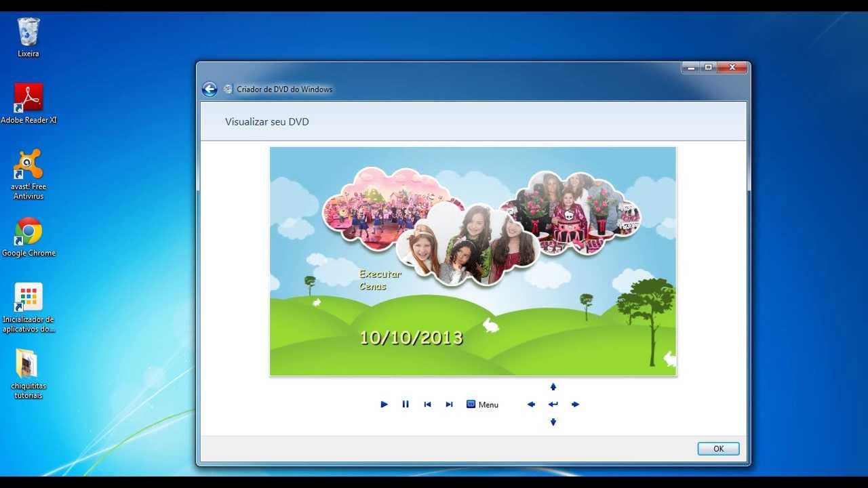Navigate down with the down arrow
The height and width of the screenshot is (488, 868).
pos(553,422)
